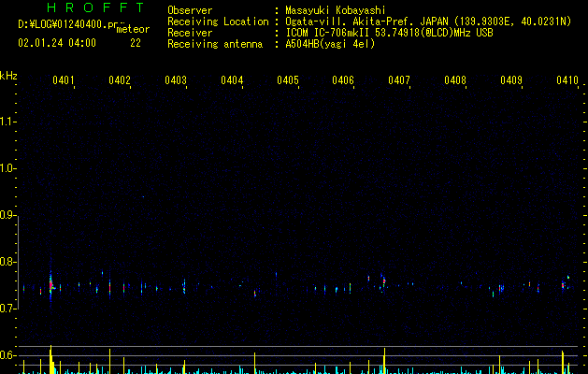Viewport: 588px width, 374px height.
Task: Click the 0.6 kHz axis tick label
Action: (7, 355)
